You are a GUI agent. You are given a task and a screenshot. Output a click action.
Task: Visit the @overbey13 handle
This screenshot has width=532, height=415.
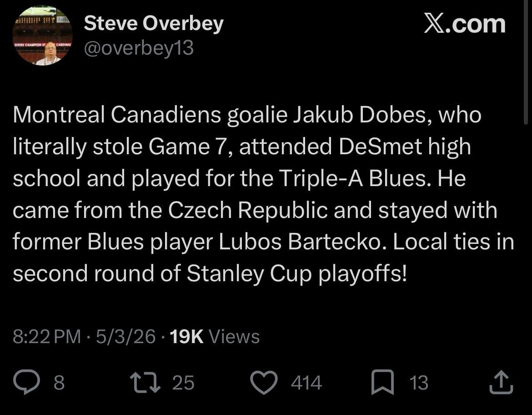tap(139, 48)
